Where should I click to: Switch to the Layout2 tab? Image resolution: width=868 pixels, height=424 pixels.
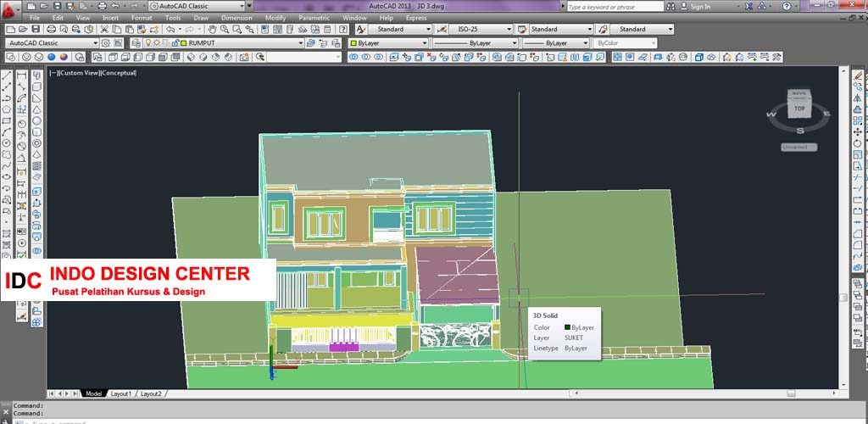pos(151,393)
